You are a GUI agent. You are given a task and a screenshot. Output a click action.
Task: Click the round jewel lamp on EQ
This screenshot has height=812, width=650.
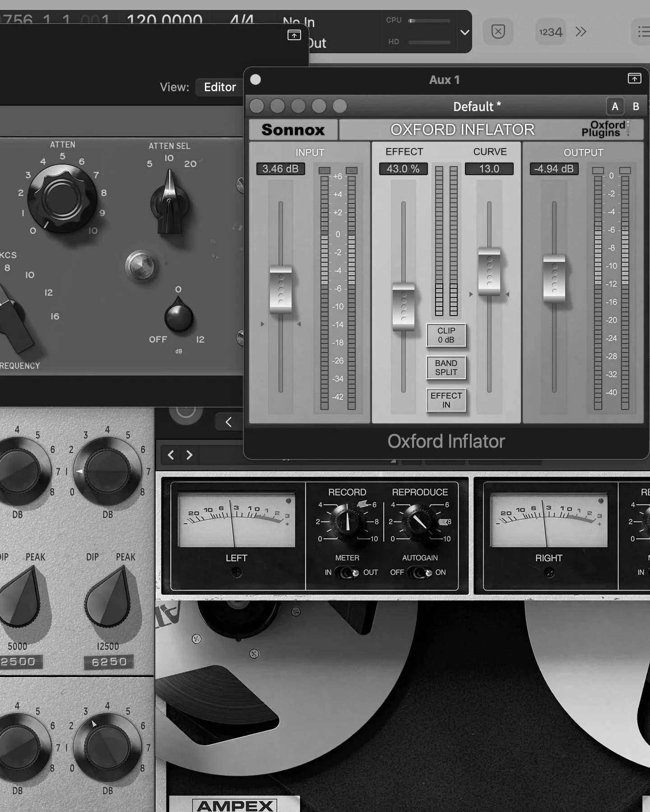(142, 266)
